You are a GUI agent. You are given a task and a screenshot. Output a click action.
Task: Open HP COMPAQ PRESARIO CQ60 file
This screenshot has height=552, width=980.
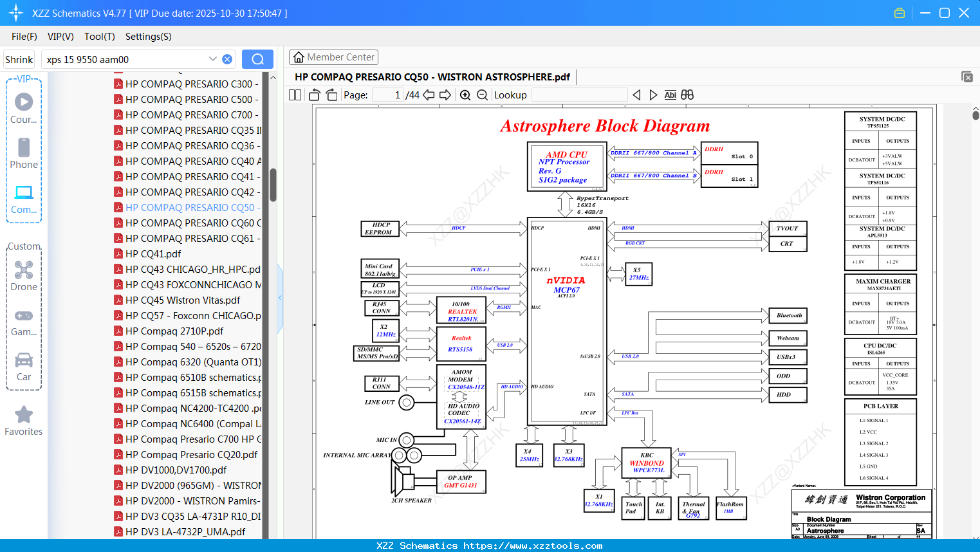187,223
